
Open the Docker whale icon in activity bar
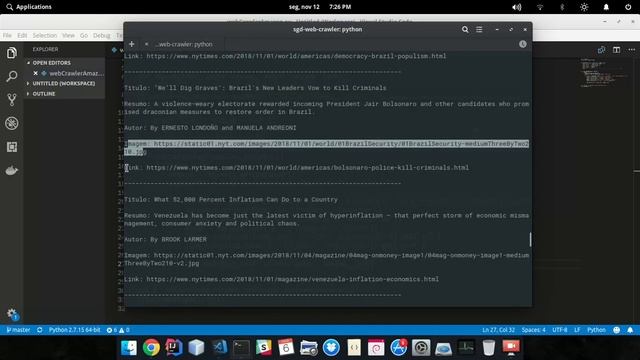point(12,170)
